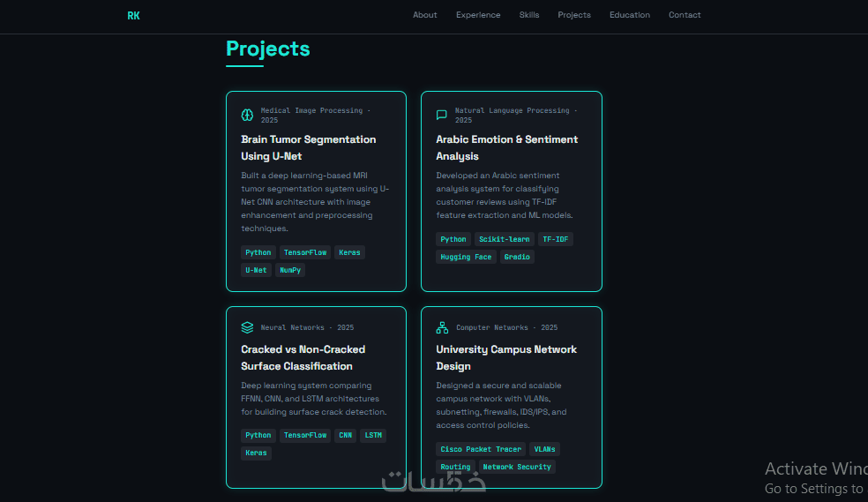Select the Cisco Packet Tracer tag
Screen dimensions: 868x502
481,449
